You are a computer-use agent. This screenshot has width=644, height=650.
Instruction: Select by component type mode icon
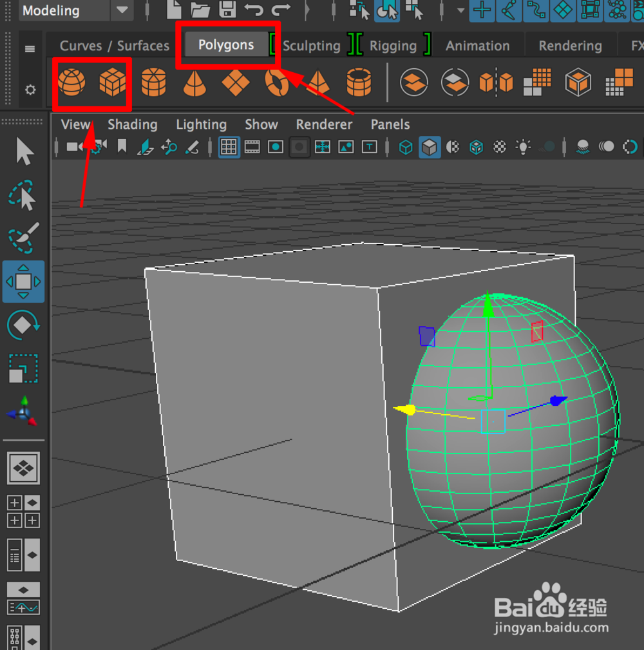[x=414, y=10]
